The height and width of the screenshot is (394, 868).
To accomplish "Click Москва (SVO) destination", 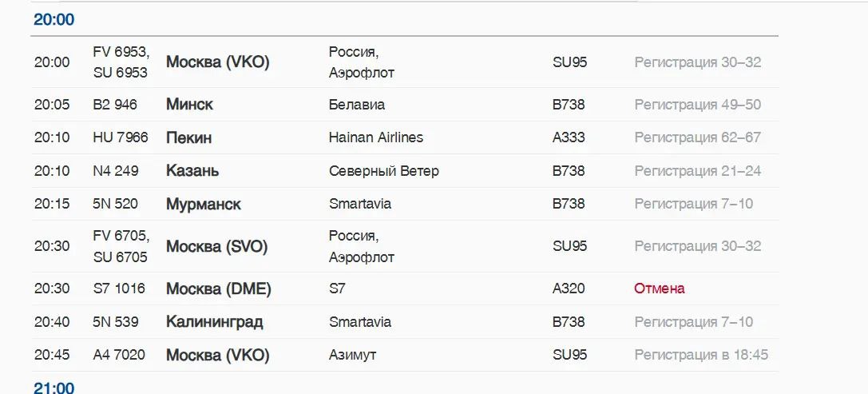I will [216, 246].
